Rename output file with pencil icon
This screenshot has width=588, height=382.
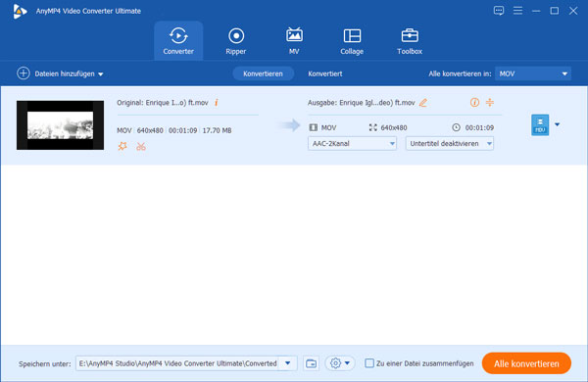pyautogui.click(x=423, y=103)
